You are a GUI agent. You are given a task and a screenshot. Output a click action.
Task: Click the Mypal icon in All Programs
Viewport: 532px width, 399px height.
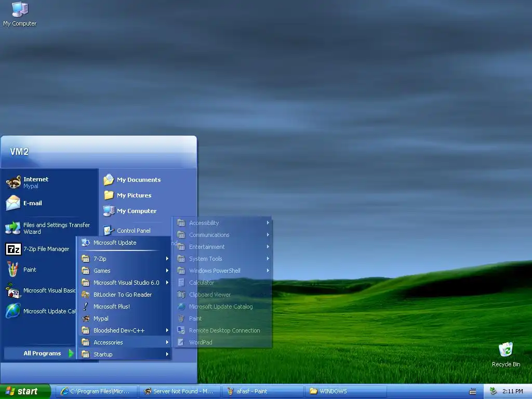pyautogui.click(x=86, y=318)
